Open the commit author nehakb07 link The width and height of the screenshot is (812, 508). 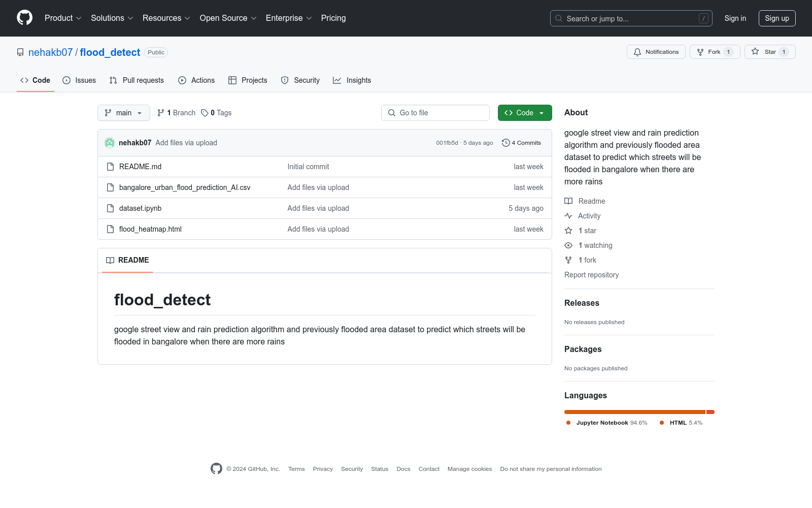click(x=135, y=143)
